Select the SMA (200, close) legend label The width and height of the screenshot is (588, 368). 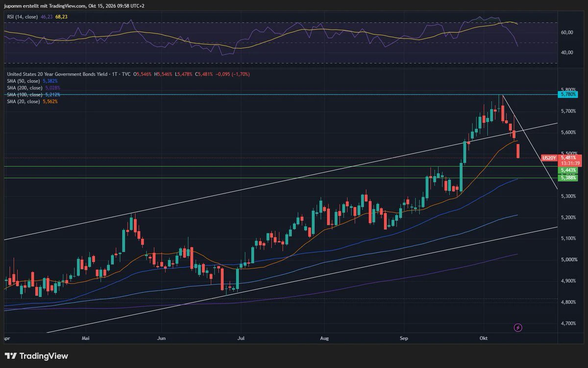[25, 88]
